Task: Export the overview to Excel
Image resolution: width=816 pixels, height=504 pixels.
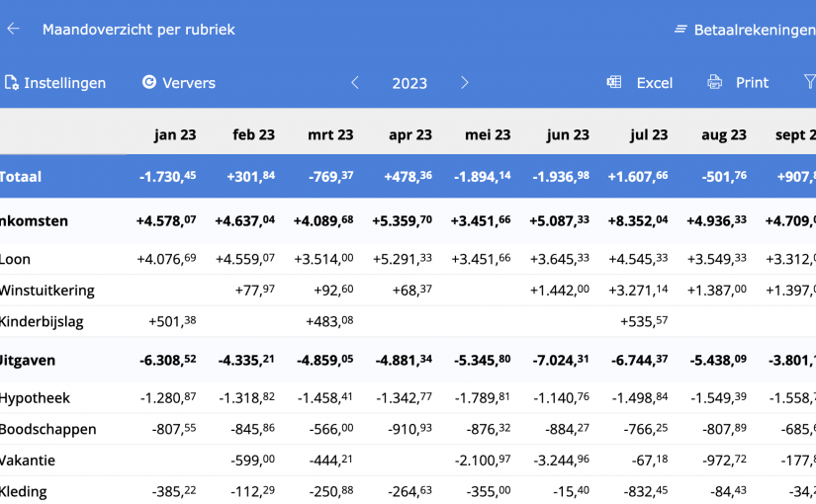Action: point(640,83)
